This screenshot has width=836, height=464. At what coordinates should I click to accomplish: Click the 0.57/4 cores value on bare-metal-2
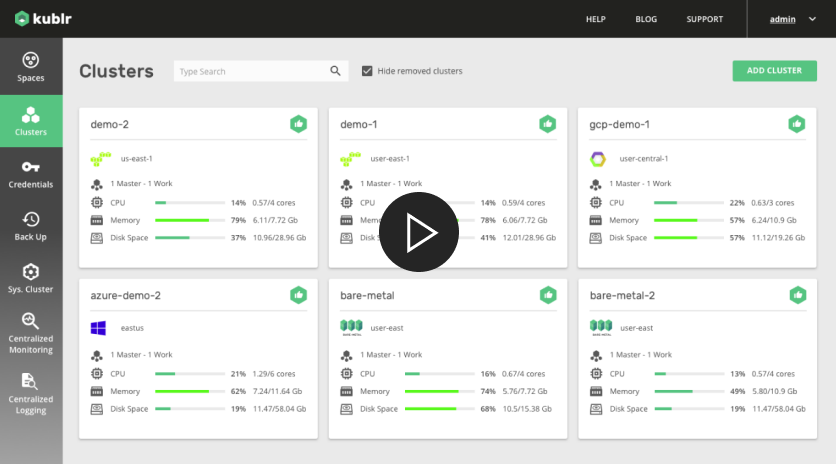coord(773,374)
